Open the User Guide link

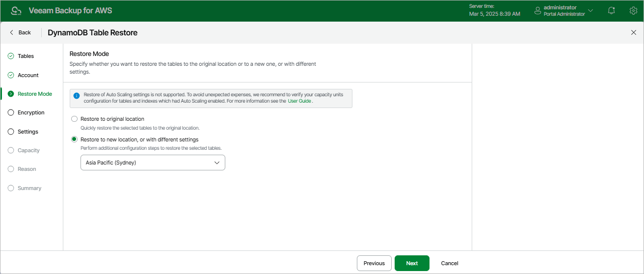click(299, 101)
